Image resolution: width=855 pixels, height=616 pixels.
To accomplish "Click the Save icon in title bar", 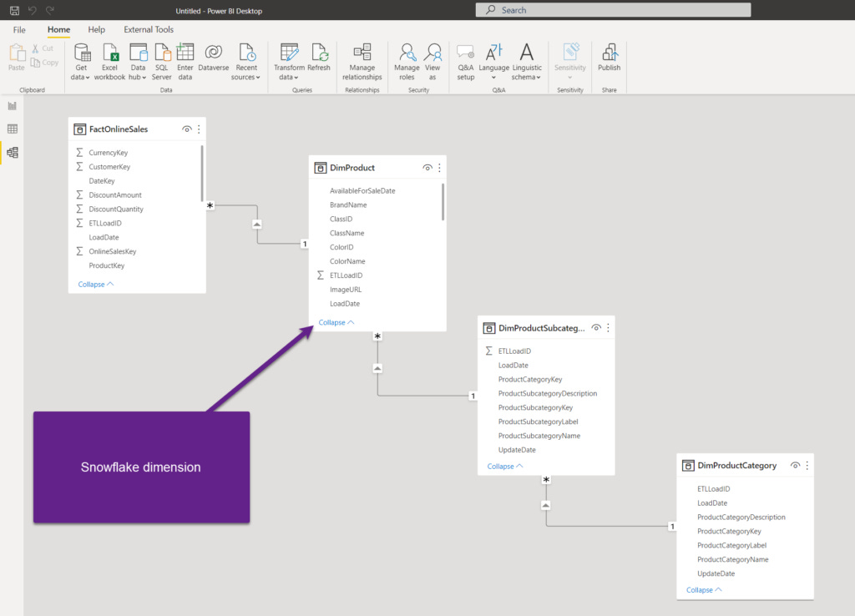I will 15,10.
